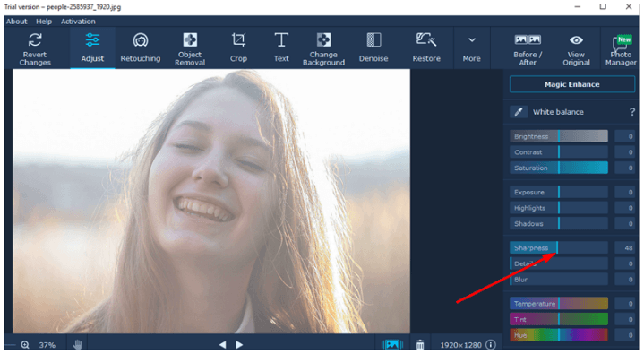The image size is (644, 354).
Task: Open White balance help question mark
Action: 632,112
